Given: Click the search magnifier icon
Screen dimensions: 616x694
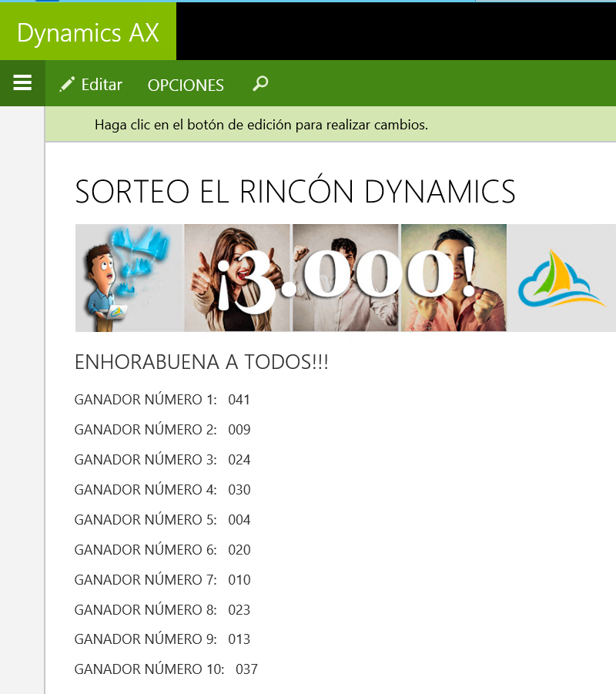Looking at the screenshot, I should [x=260, y=84].
